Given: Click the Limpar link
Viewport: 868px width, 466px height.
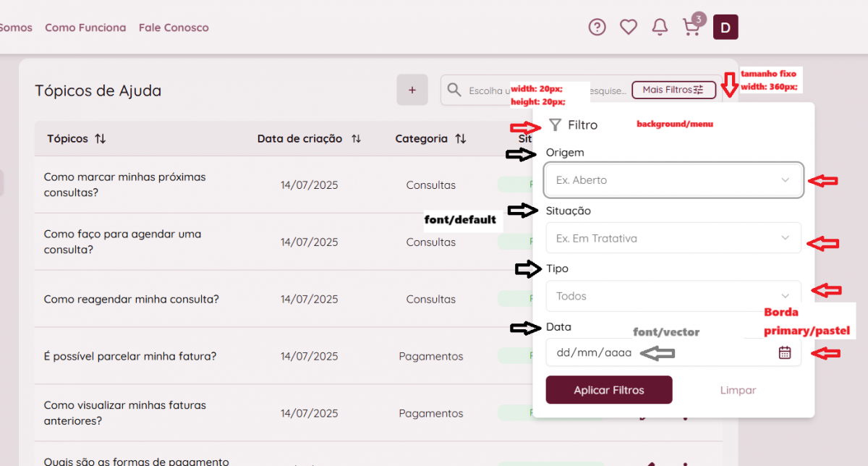Looking at the screenshot, I should click(x=738, y=390).
